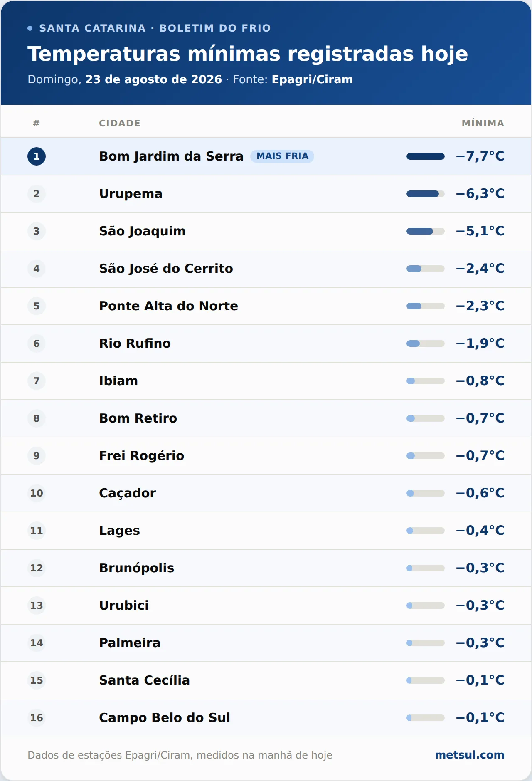The width and height of the screenshot is (532, 781).
Task: Click the rank 1 circle badge
Action: 37,156
